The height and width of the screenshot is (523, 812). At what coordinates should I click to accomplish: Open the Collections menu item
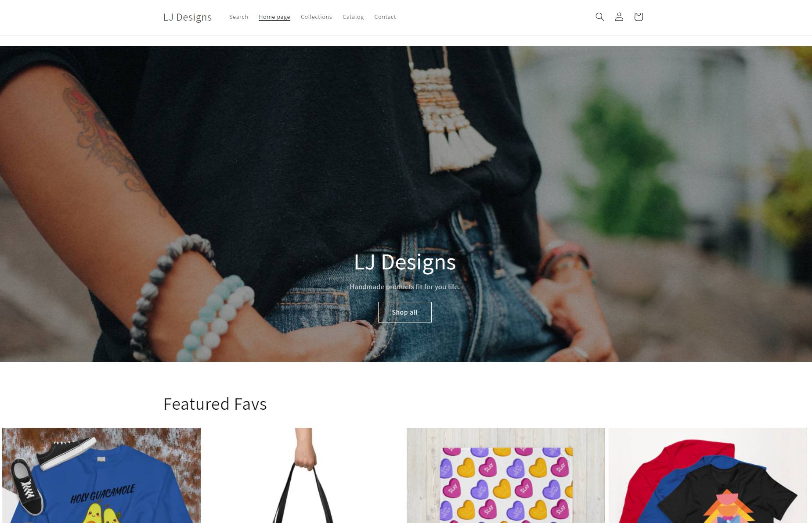316,17
